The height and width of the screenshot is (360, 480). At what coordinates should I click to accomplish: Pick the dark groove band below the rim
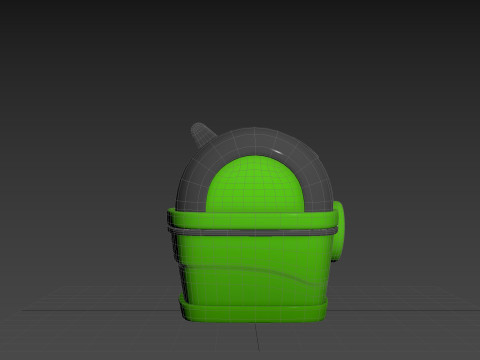pyautogui.click(x=253, y=232)
